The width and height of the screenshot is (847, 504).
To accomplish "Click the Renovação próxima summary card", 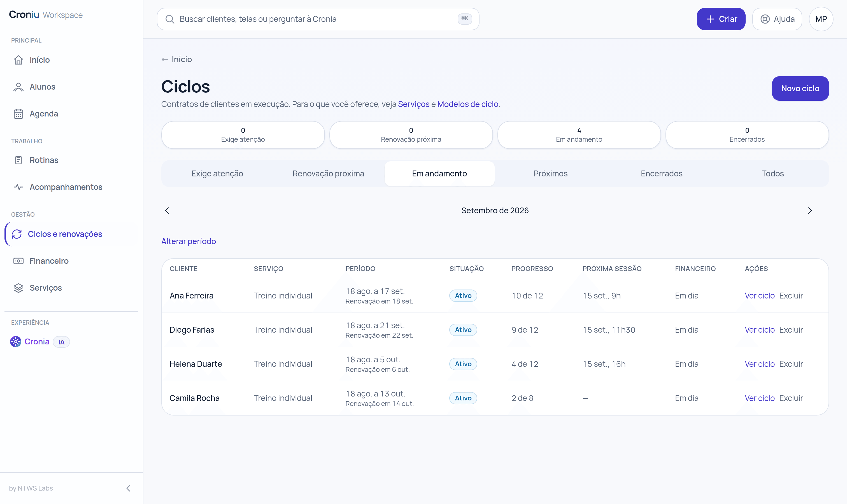I will pyautogui.click(x=411, y=135).
